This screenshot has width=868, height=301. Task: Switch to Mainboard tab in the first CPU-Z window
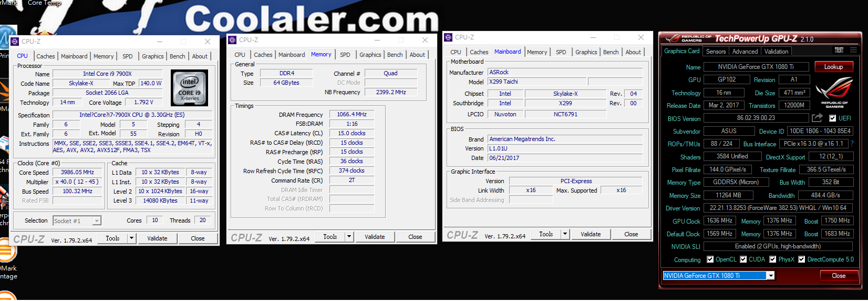(74, 56)
